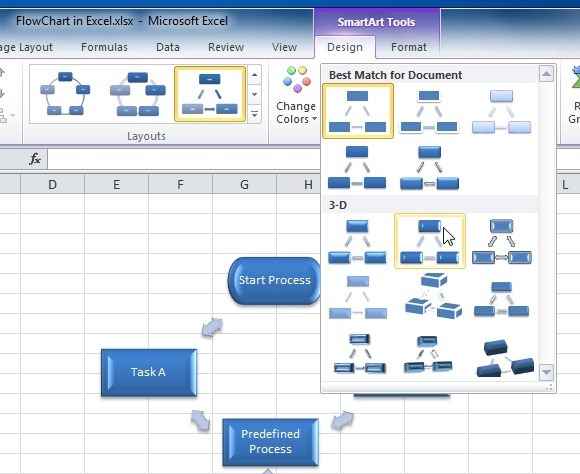
Task: Select arrow between Task A and Predefined Process
Action: tap(200, 420)
